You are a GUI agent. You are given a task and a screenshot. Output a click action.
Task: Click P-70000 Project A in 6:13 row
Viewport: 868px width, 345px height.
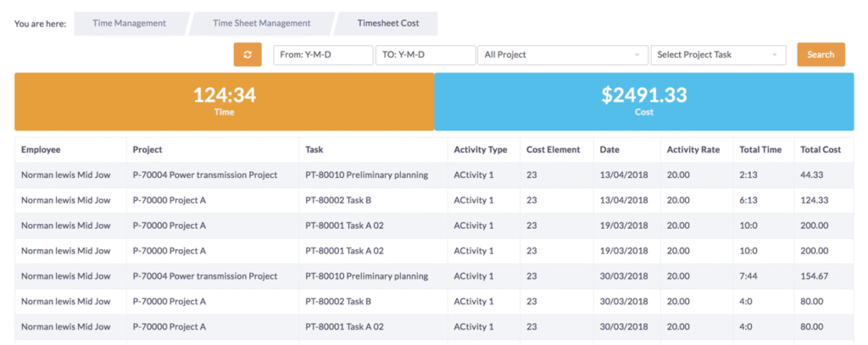pyautogui.click(x=170, y=200)
